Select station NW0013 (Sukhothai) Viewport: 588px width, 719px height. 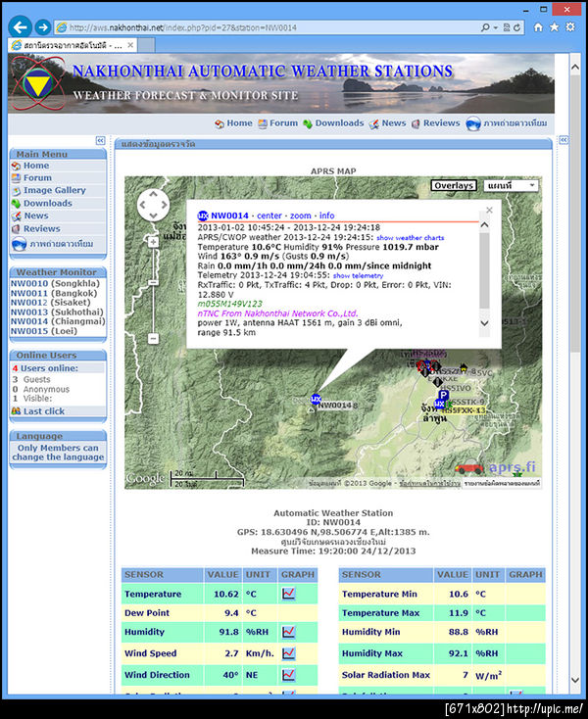[x=57, y=312]
